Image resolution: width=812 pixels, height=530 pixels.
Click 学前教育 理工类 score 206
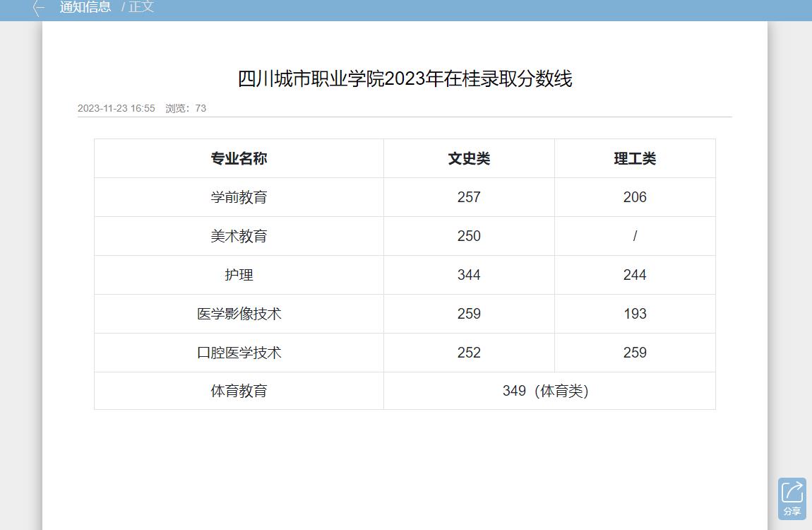[x=635, y=197]
